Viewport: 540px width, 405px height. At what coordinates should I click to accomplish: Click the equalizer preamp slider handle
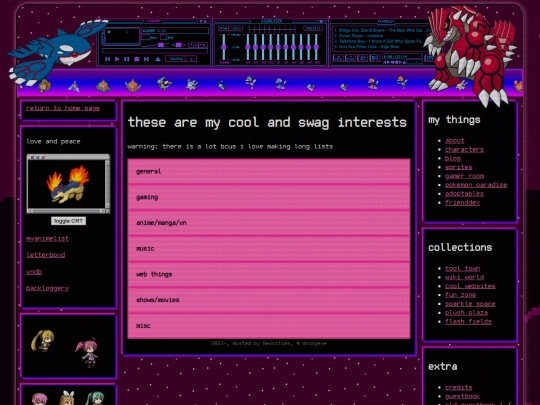[x=224, y=47]
